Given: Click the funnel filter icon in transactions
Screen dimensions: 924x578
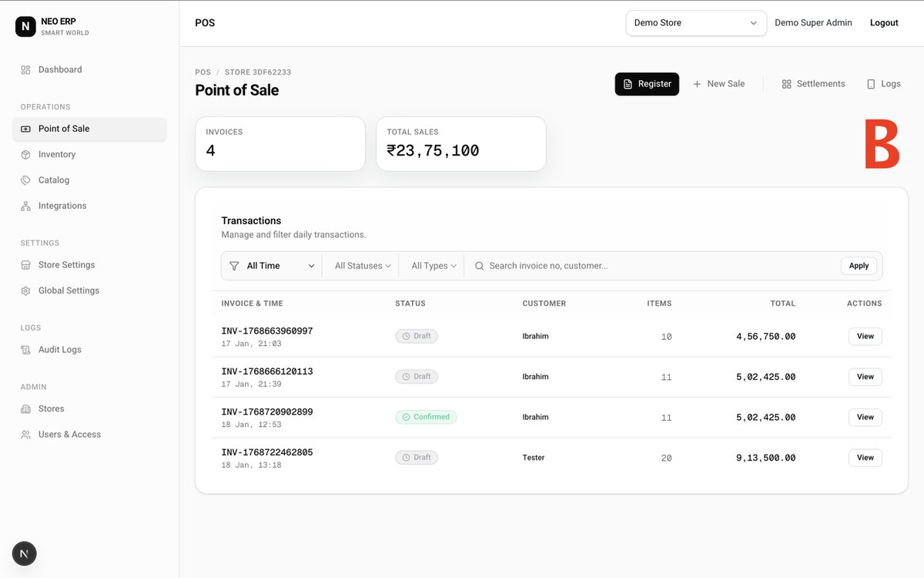Looking at the screenshot, I should (234, 266).
